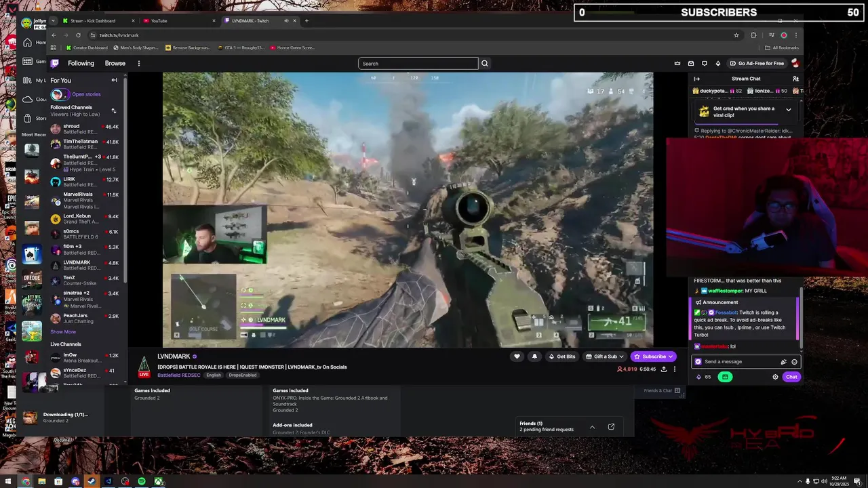This screenshot has height=488, width=868.
Task: Click the purple Chat send button
Action: [791, 377]
